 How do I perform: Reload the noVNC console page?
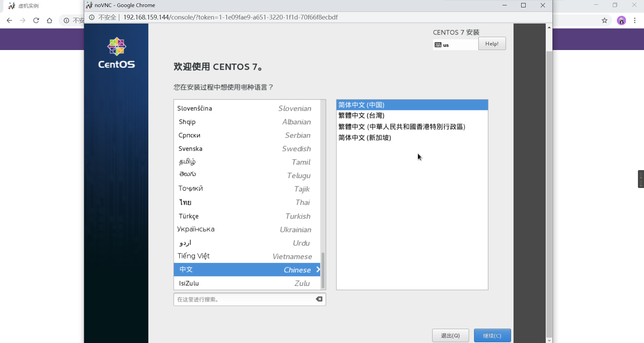coord(36,20)
